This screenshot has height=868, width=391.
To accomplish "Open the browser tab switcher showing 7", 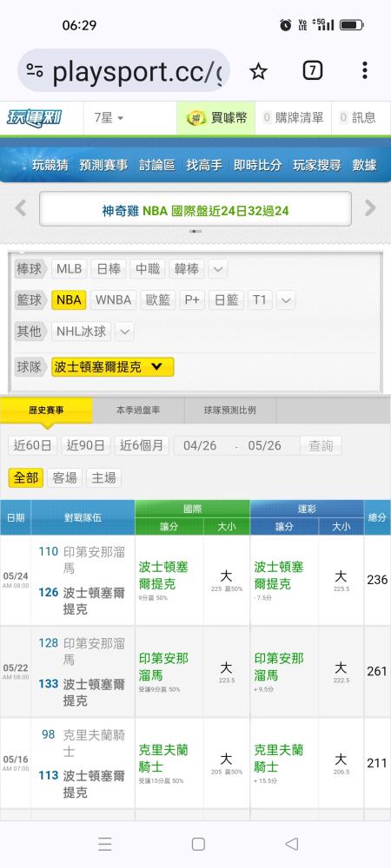I will click(x=312, y=70).
